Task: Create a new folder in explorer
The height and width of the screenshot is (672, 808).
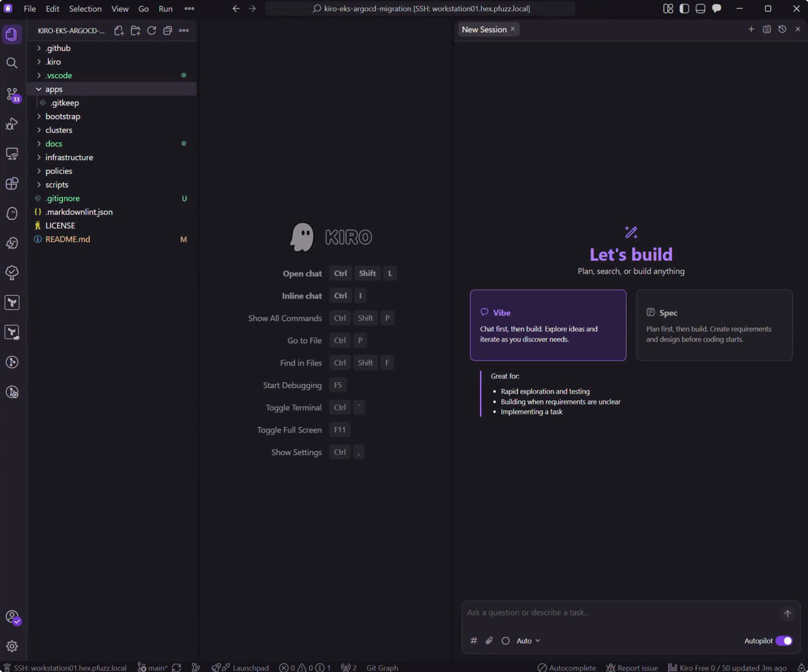Action: pos(136,31)
